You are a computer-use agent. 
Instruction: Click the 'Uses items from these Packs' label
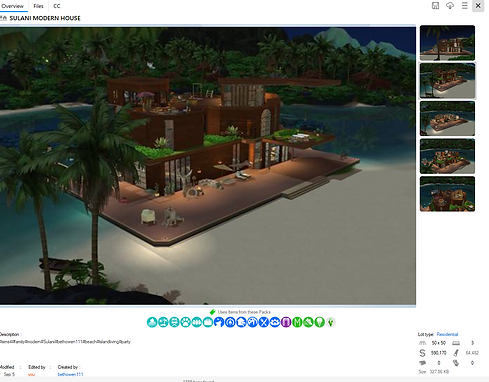coord(244,312)
